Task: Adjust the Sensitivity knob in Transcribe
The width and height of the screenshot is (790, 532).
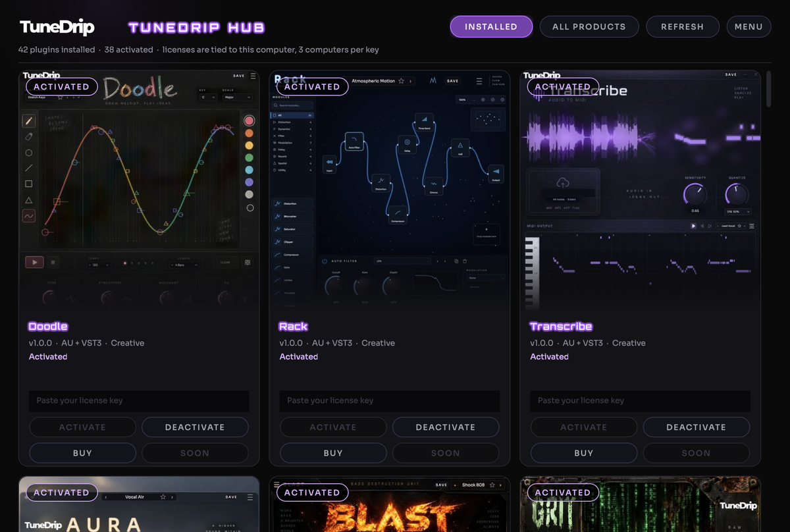Action: [x=695, y=194]
